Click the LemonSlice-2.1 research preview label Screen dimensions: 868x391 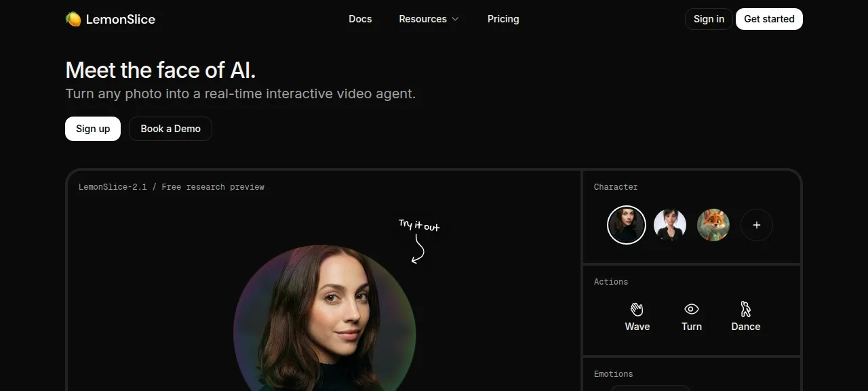coord(172,187)
